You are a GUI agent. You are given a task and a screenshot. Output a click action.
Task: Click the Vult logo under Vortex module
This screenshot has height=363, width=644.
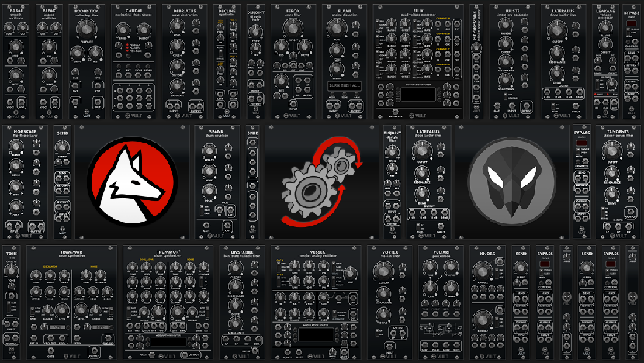[390, 357]
